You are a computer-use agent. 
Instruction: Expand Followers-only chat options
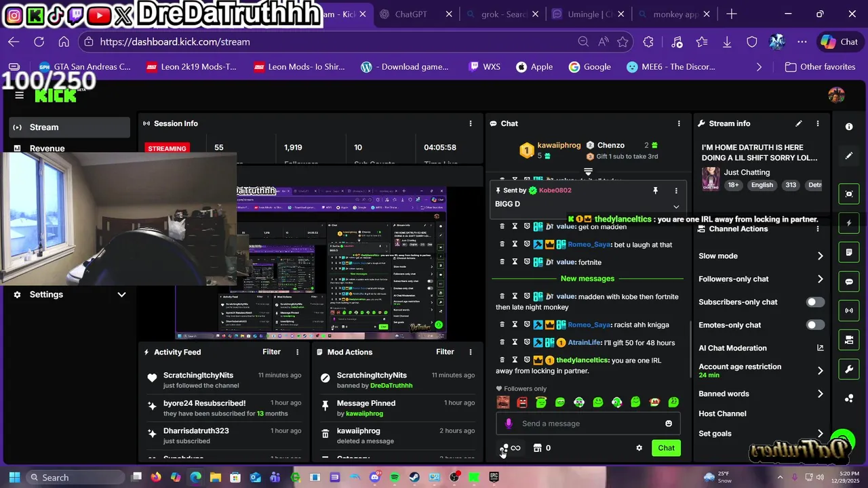[820, 279]
